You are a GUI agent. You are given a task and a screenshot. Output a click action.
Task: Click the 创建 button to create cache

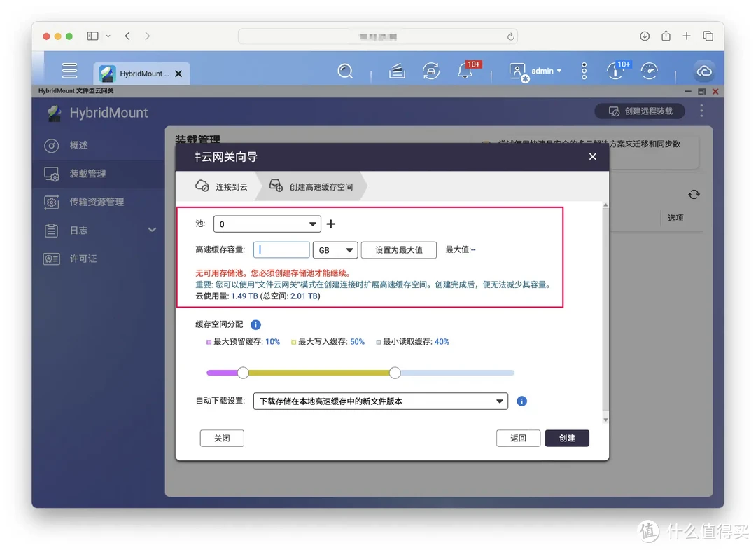click(567, 438)
